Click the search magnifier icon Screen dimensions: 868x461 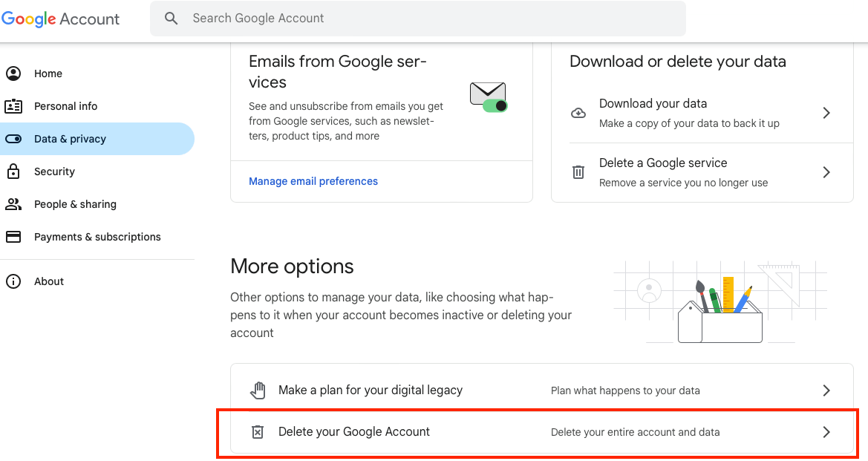pyautogui.click(x=172, y=19)
